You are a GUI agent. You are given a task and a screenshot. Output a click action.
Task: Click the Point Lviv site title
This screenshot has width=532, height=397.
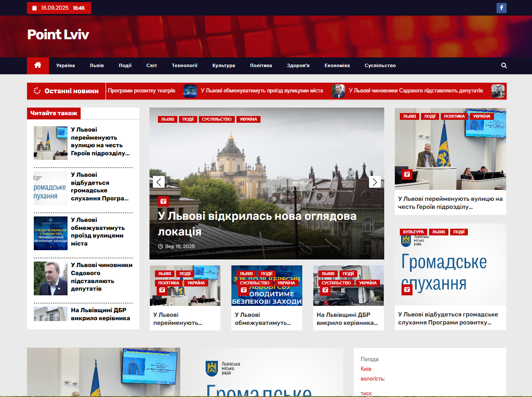(58, 35)
